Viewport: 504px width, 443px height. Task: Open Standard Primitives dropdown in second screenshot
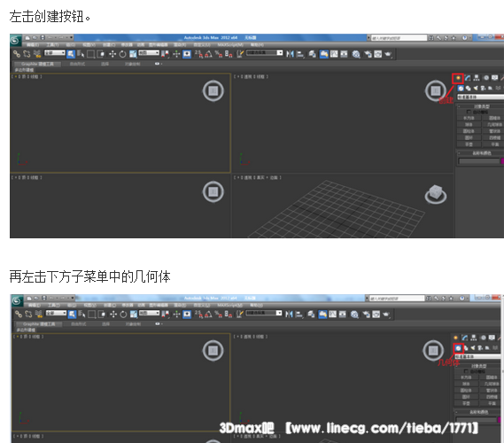477,356
